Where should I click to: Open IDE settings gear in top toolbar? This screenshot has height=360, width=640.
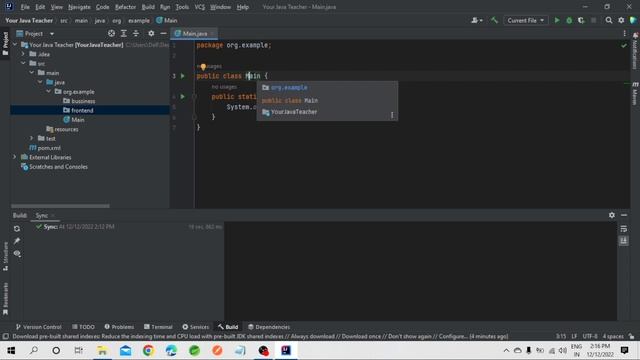[x=621, y=20]
